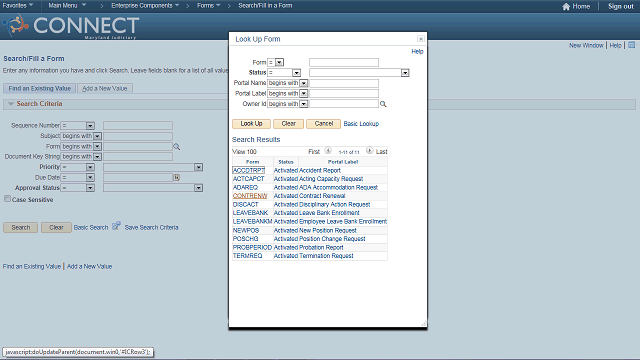Select the ACCDTRPT form link
The width and height of the screenshot is (640, 360).
pos(249,170)
